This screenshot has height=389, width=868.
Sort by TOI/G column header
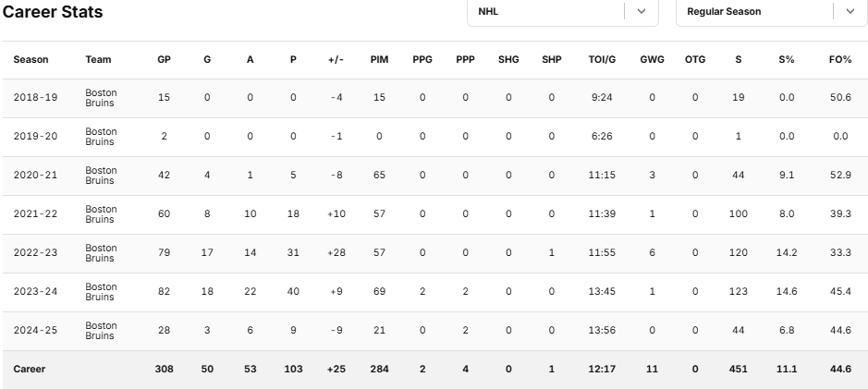coord(602,60)
